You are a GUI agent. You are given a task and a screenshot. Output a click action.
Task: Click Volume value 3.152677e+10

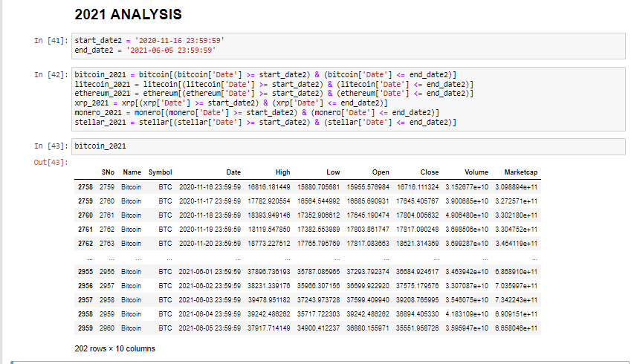(x=467, y=187)
